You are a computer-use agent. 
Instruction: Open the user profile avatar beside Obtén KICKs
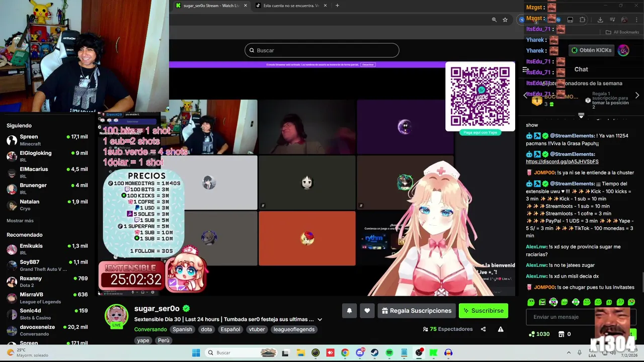[623, 50]
